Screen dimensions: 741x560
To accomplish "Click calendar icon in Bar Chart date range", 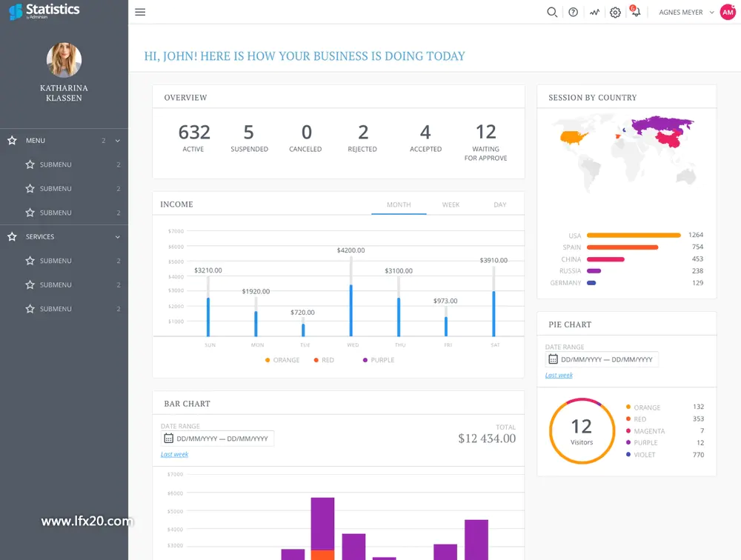I will 169,439.
